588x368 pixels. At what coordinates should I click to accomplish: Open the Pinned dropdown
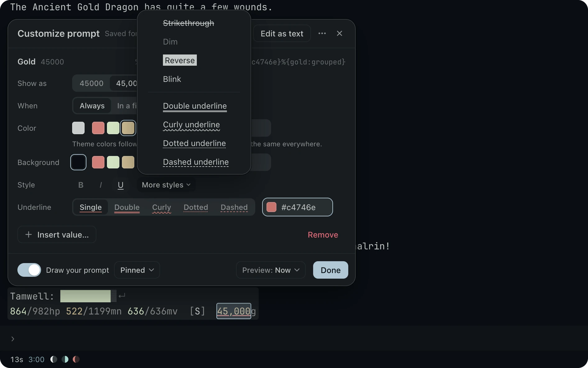click(x=137, y=270)
